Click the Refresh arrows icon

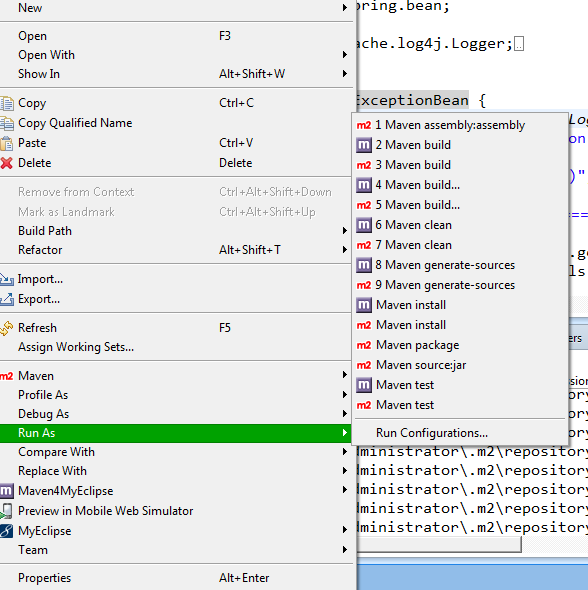point(6,328)
